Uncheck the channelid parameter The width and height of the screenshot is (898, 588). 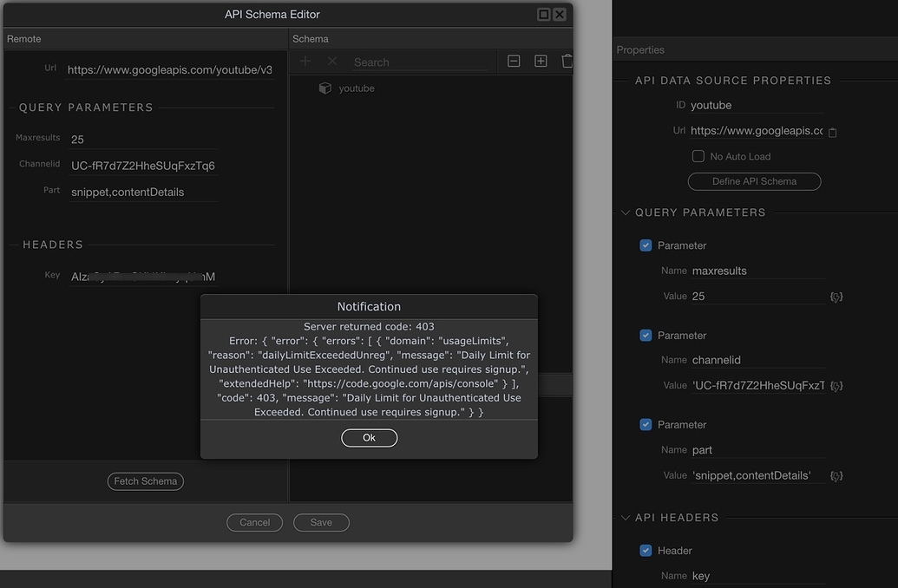click(x=645, y=335)
